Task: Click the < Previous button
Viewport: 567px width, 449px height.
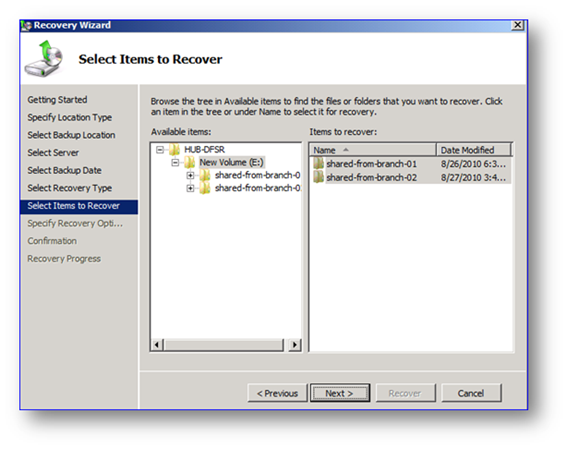Action: 277,393
